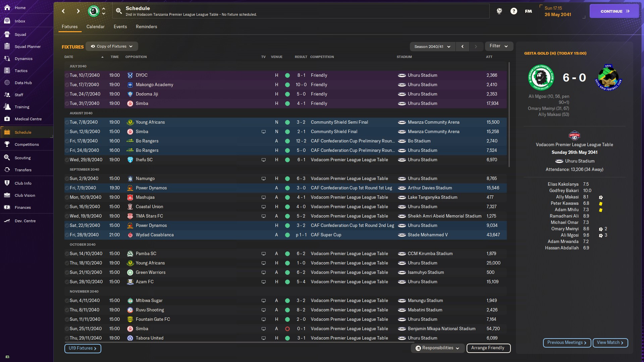Switch to the Reminders tab
Screen dimensions: 644x362
pyautogui.click(x=146, y=26)
